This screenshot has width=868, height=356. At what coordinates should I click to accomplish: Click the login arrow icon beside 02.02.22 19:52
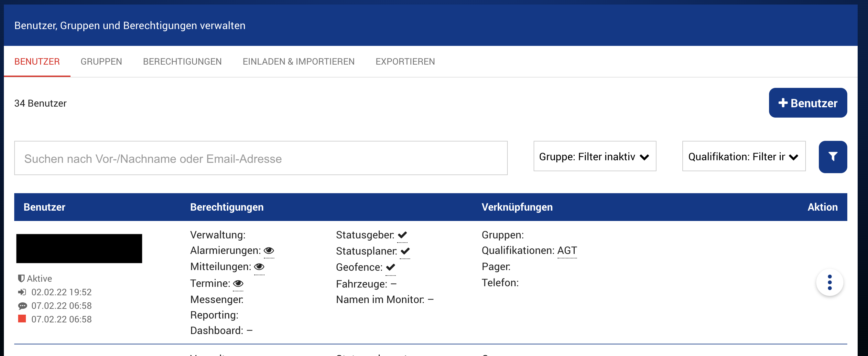pyautogui.click(x=22, y=292)
